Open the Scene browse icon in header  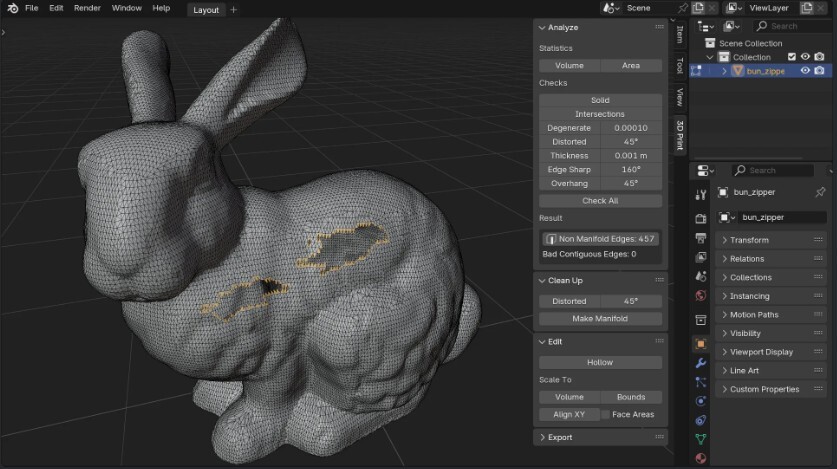pos(611,8)
